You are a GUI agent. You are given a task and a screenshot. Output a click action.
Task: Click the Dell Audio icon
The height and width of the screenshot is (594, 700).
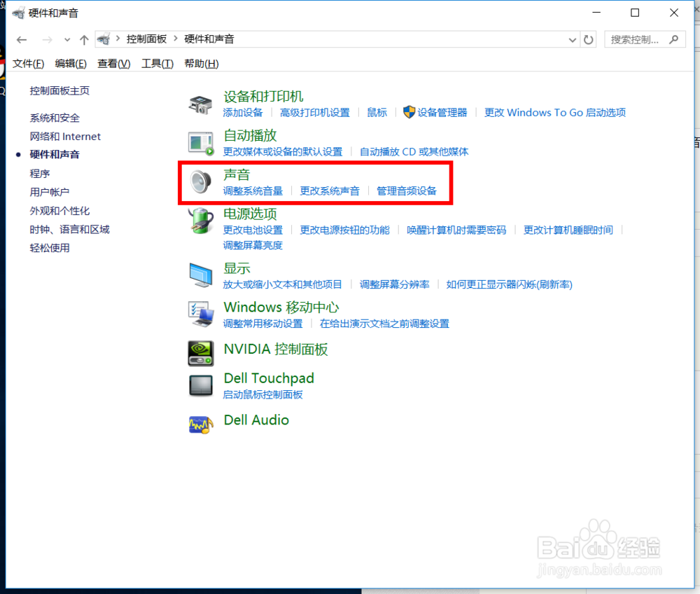(x=200, y=424)
